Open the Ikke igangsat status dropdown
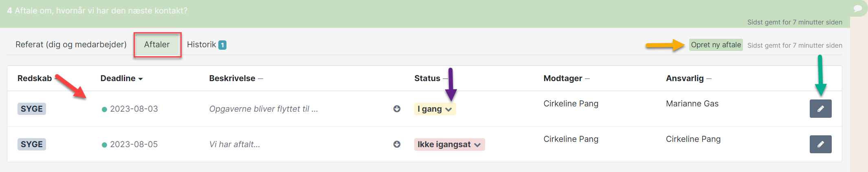 pyautogui.click(x=449, y=144)
